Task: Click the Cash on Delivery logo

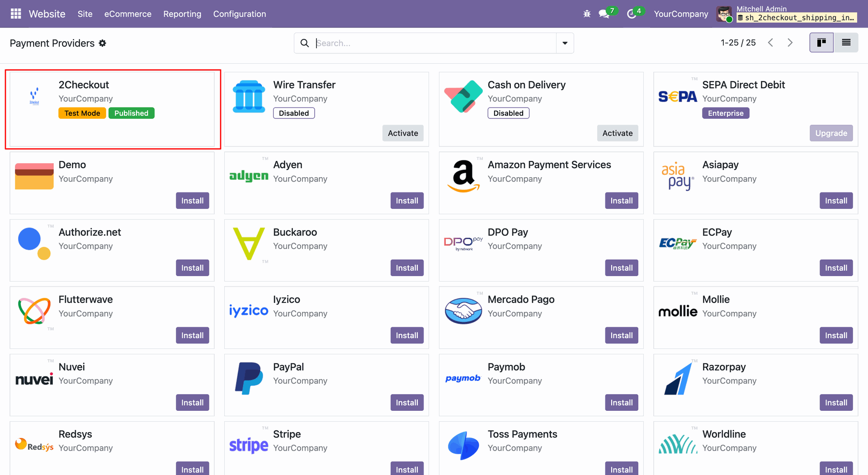Action: tap(463, 96)
